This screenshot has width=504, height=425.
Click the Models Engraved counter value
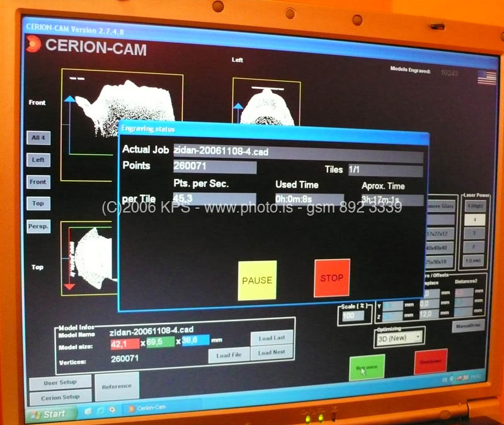pos(449,73)
